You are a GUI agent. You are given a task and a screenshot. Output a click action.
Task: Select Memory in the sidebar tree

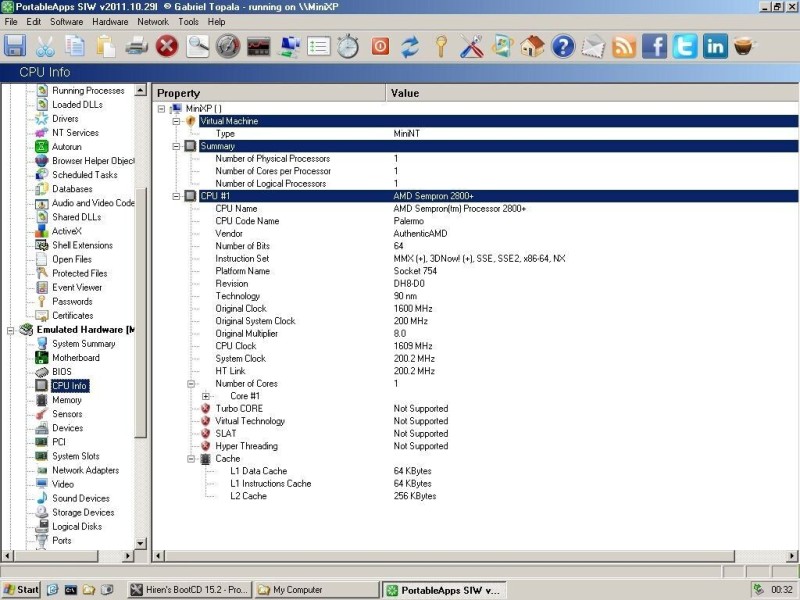pyautogui.click(x=66, y=400)
